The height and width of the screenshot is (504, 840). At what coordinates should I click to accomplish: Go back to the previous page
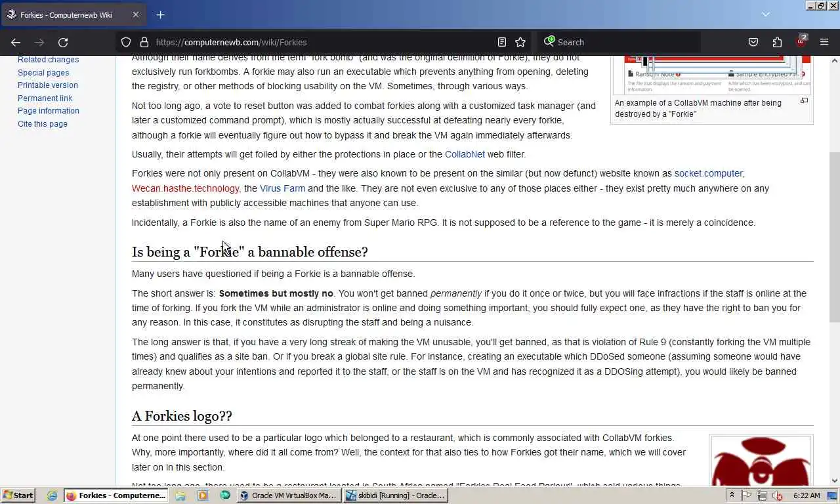pyautogui.click(x=16, y=42)
